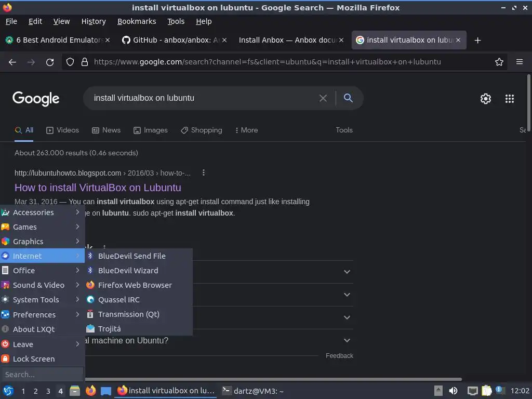Open the History menu
Screen dimensions: 532x399
94,21
